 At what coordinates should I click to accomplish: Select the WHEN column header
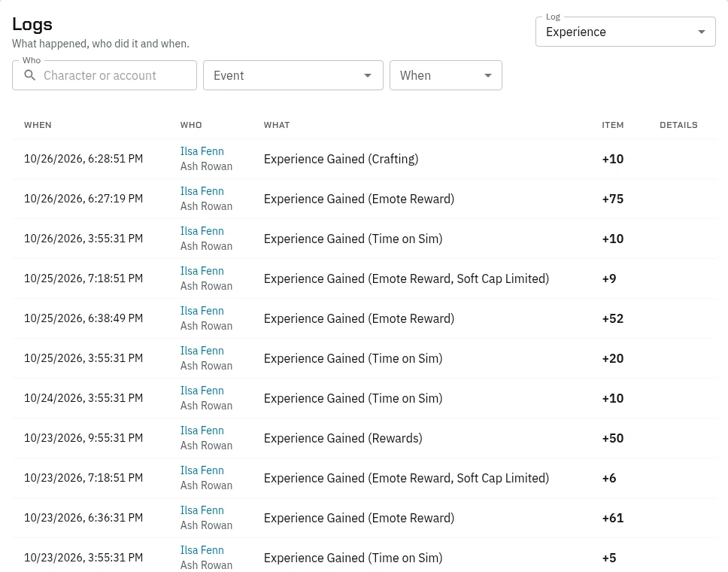[x=38, y=125]
